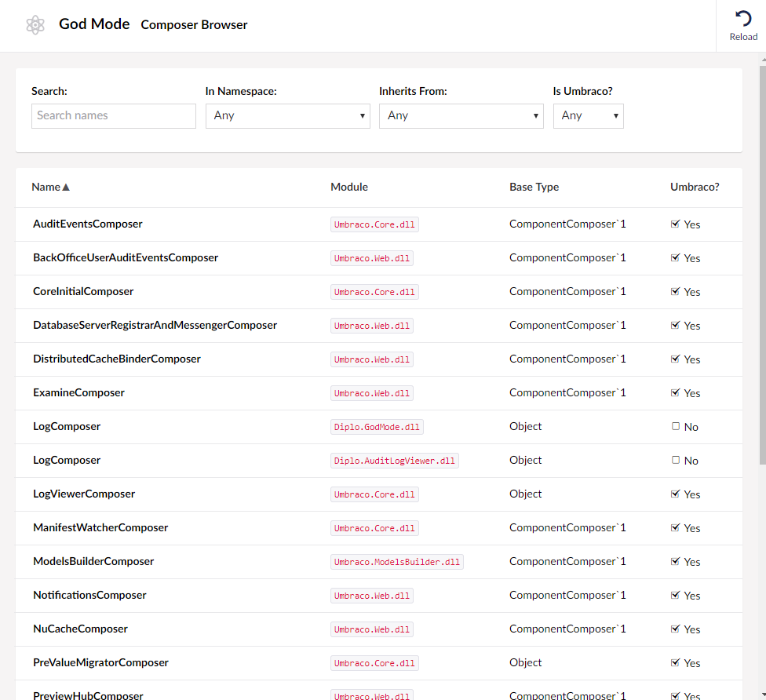Screen dimensions: 766x700
Task: Toggle the Umbraco checkbox for NuCacheComposer
Action: coord(675,629)
